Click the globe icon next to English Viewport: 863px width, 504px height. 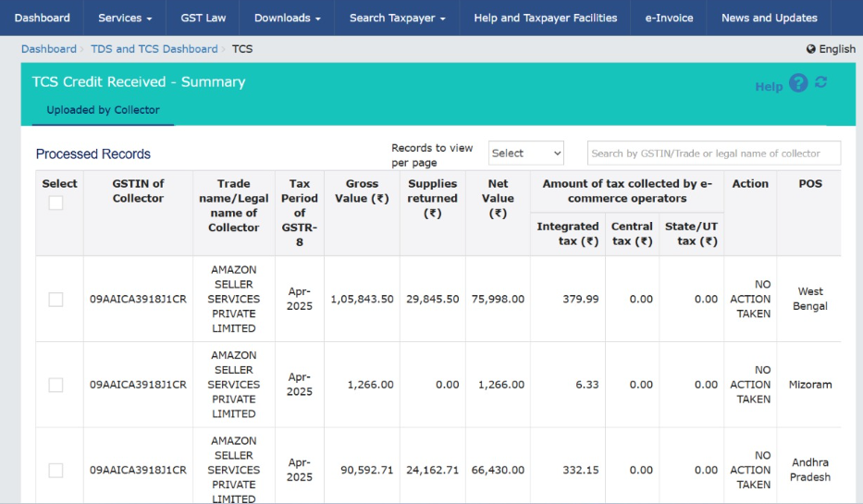click(811, 49)
